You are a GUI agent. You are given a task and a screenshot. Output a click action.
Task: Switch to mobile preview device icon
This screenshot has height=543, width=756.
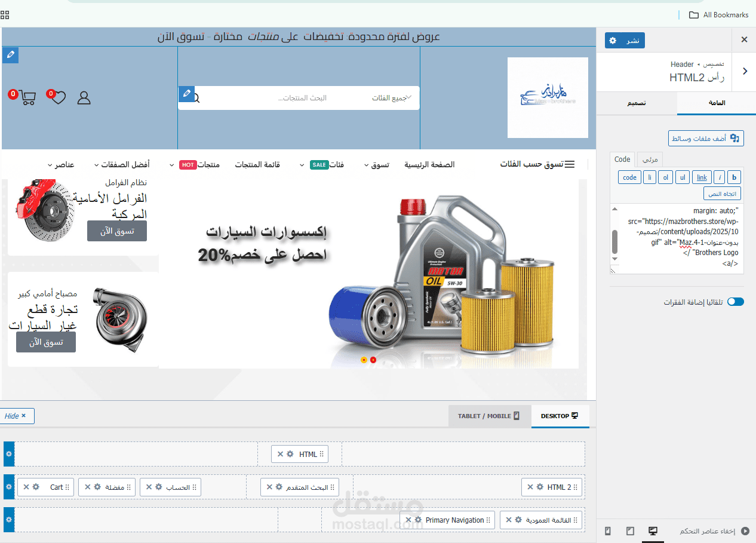click(x=608, y=530)
